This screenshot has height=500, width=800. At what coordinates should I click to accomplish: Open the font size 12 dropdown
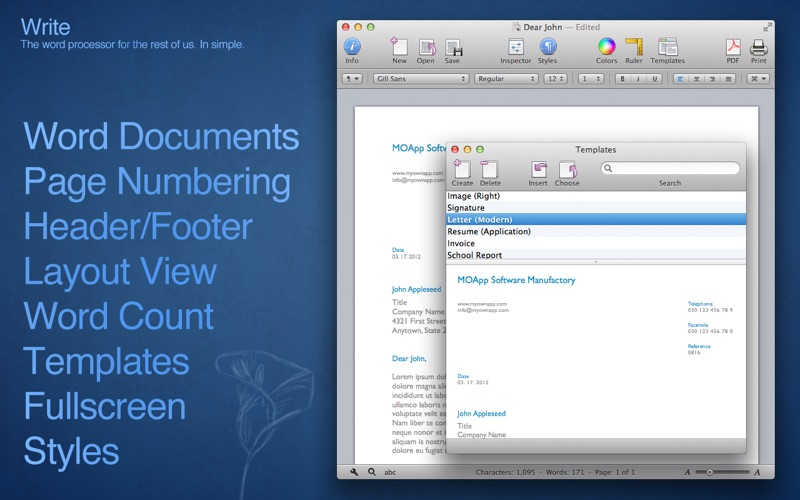[555, 78]
